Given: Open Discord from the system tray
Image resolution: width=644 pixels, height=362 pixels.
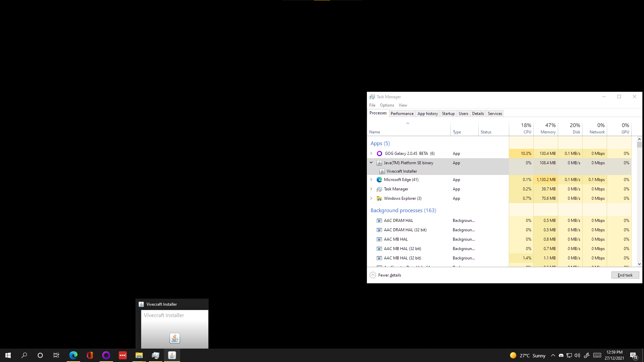Looking at the screenshot, I should click(561, 356).
